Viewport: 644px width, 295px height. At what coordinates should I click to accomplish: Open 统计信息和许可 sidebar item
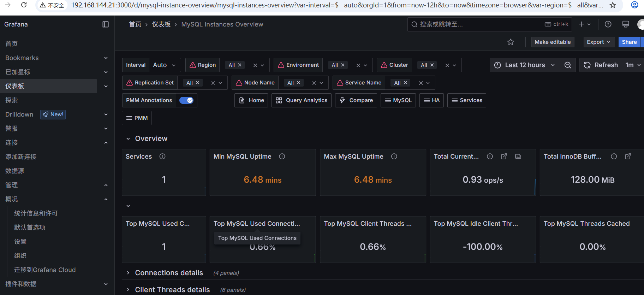[x=36, y=213]
